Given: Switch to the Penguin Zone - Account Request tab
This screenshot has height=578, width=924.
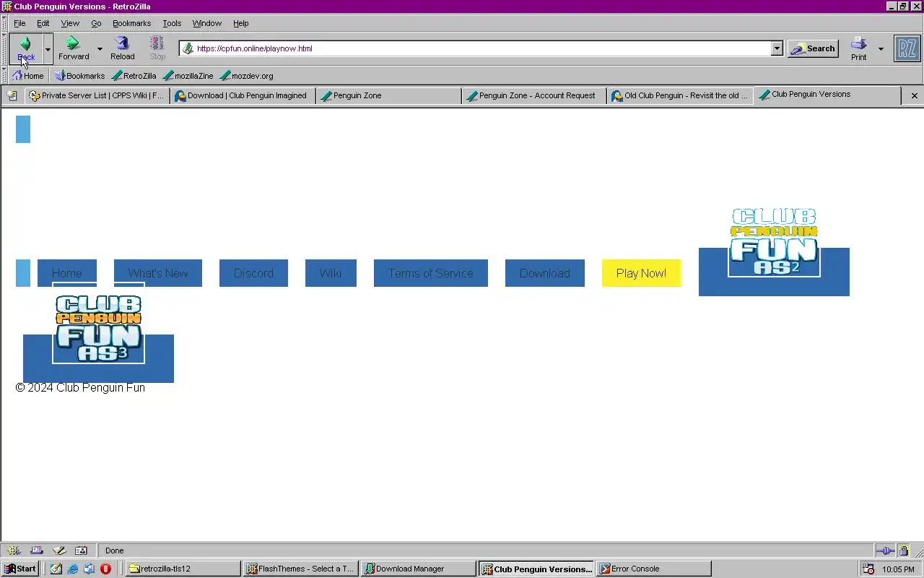Looking at the screenshot, I should pos(534,95).
